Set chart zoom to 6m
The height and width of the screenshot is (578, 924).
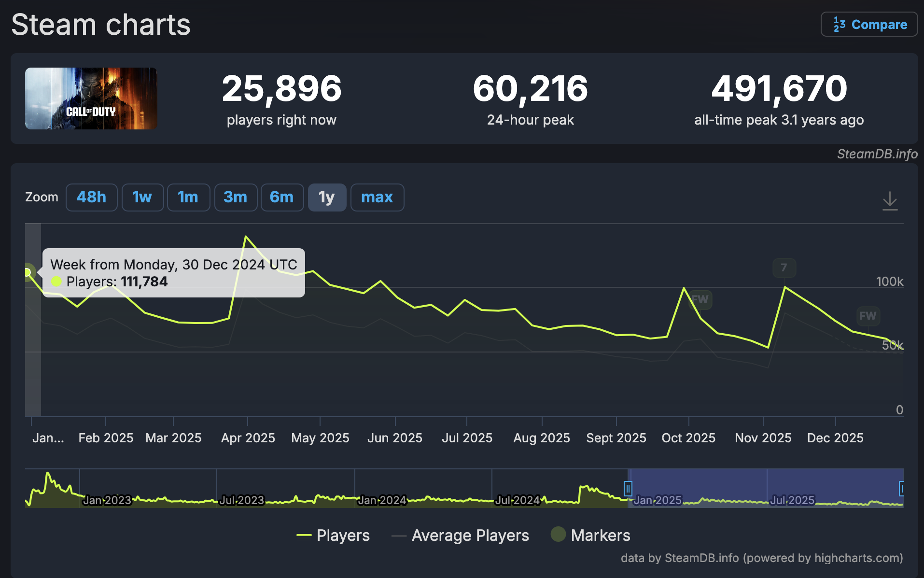pyautogui.click(x=282, y=197)
